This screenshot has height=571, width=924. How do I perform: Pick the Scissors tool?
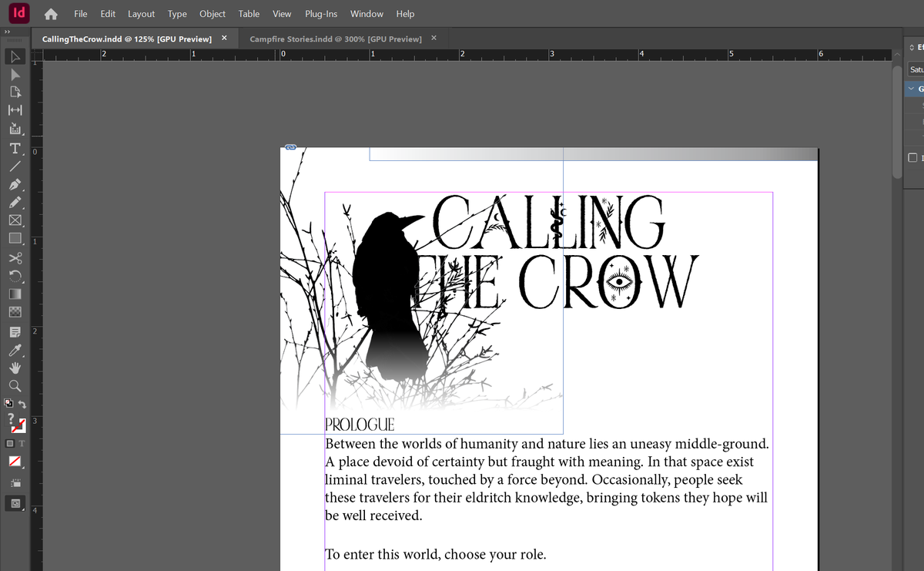(15, 258)
